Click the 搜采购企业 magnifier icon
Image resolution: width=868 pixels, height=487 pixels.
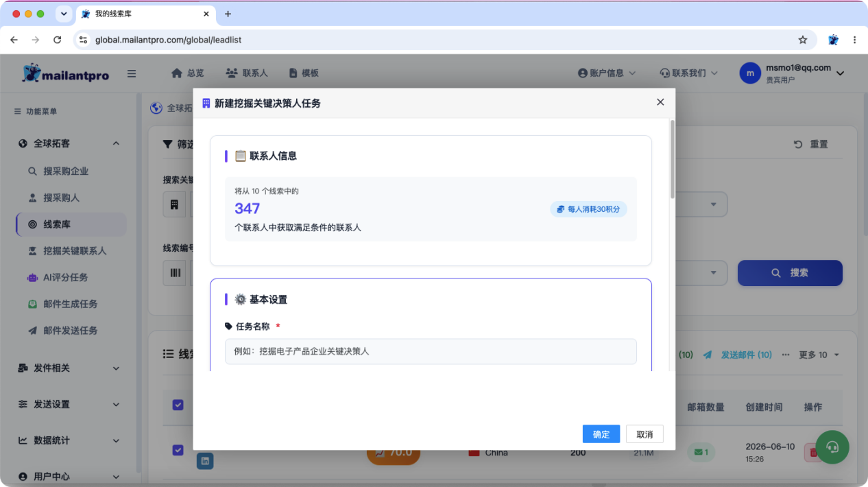[32, 171]
